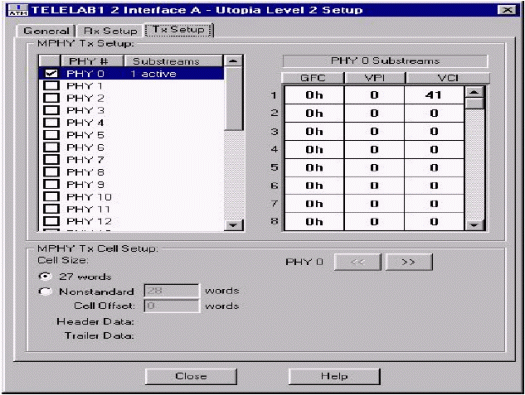Check the PHY 7 checkbox
The image size is (525, 395).
click(51, 159)
